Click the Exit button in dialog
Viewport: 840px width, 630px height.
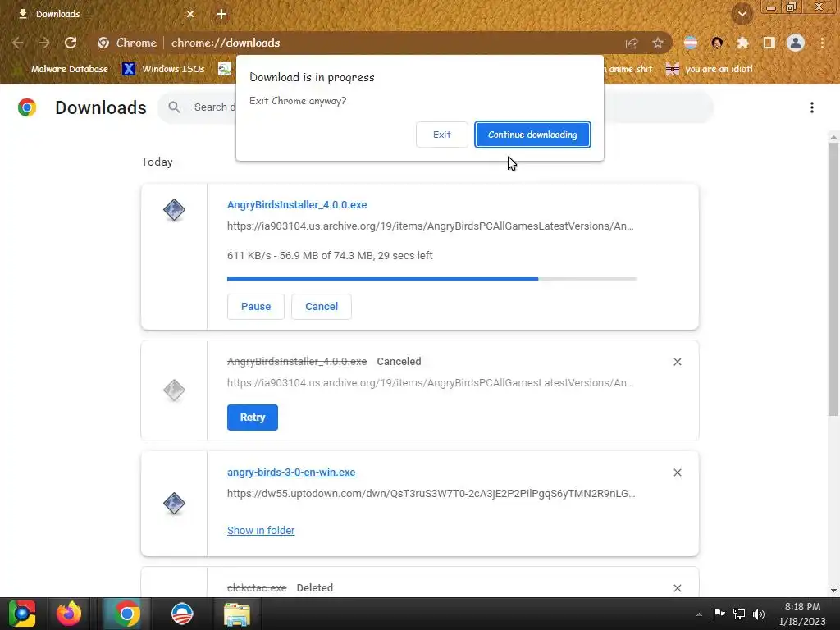[x=441, y=135]
